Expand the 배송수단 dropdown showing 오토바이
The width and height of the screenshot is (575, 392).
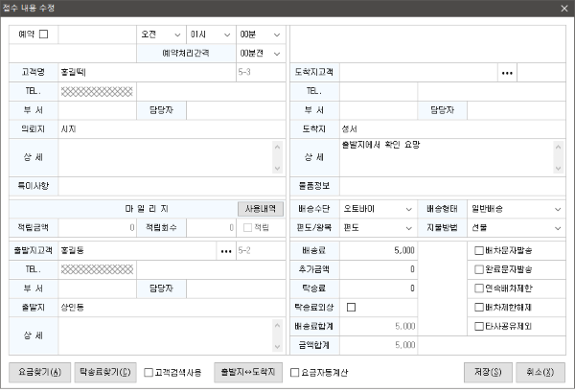click(x=380, y=208)
